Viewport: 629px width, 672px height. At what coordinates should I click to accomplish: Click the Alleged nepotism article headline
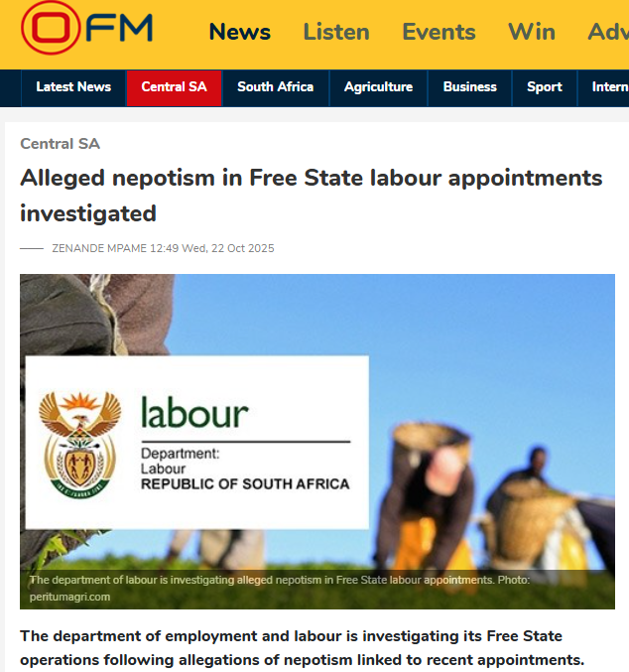click(311, 195)
